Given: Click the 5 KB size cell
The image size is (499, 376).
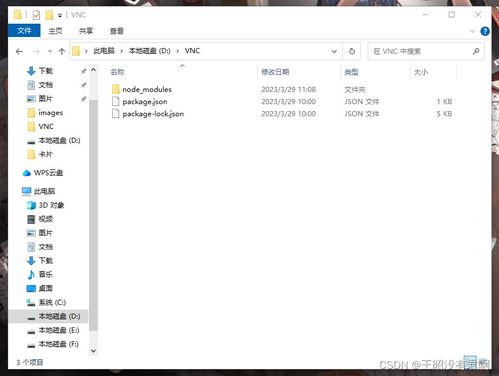Looking at the screenshot, I should tap(444, 114).
